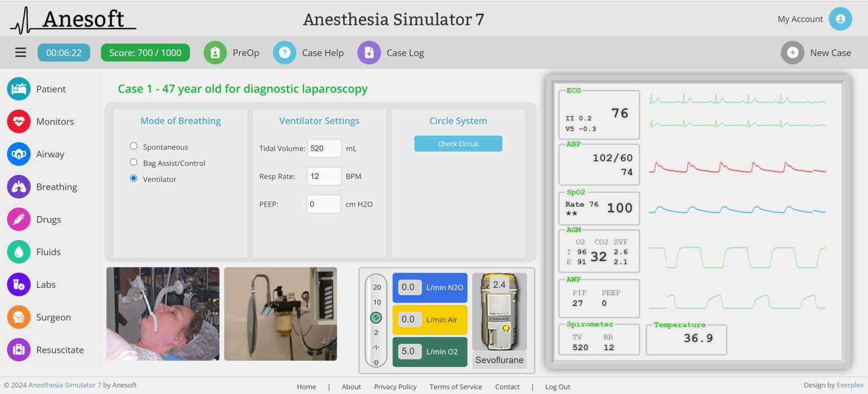The width and height of the screenshot is (868, 394).
Task: Edit the Tidal Volume field
Action: tap(324, 148)
